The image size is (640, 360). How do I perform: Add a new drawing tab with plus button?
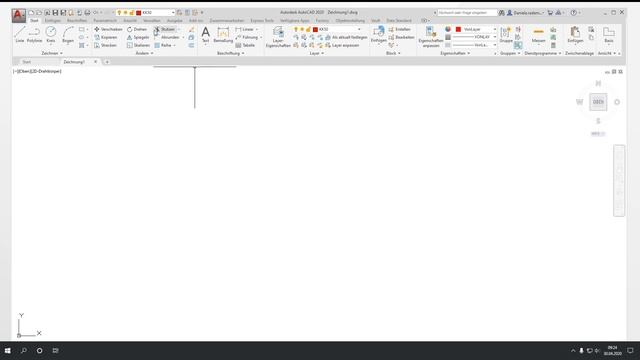click(x=107, y=62)
